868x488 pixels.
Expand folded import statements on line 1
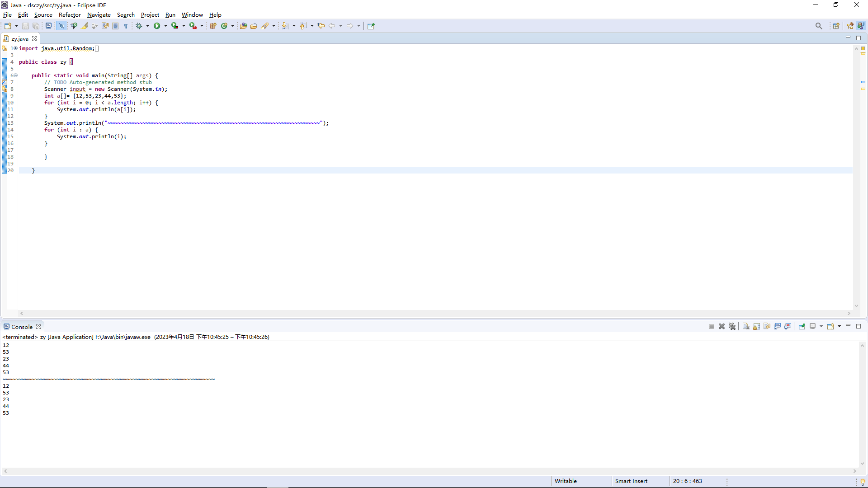(15, 48)
